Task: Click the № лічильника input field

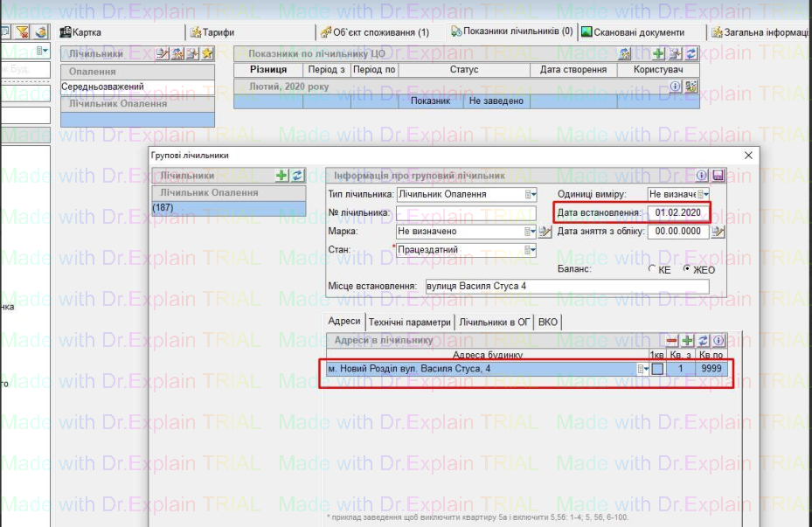Action: pos(465,213)
